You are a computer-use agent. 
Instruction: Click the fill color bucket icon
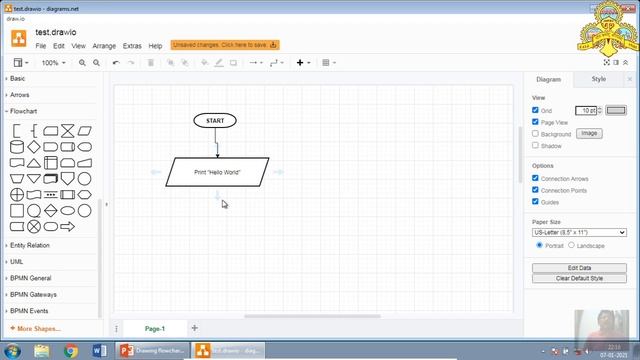[204, 63]
